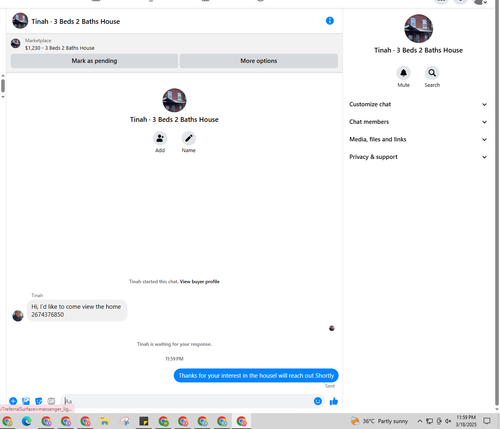This screenshot has height=429, width=500.
Task: Click the house listing photo in chat center
Action: 174,100
